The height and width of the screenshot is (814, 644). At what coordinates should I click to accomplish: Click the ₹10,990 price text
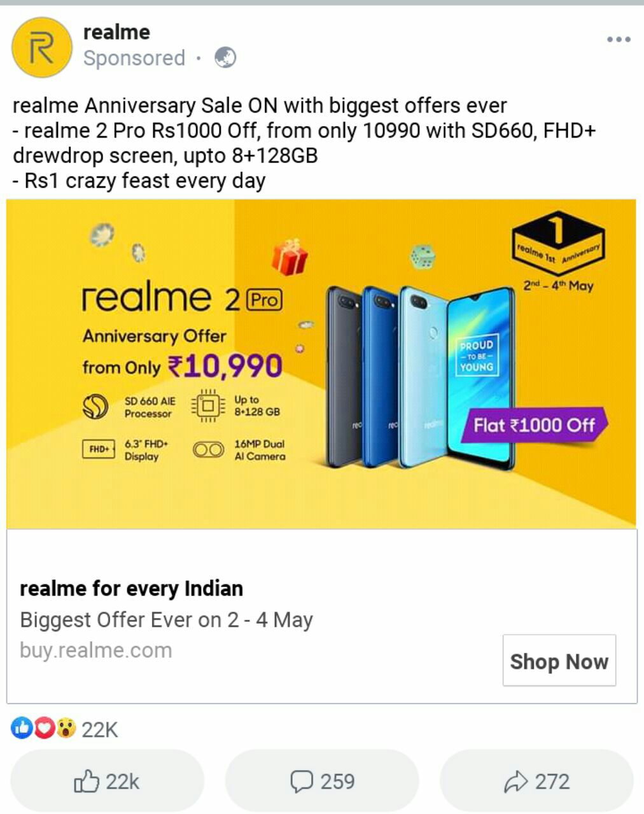pos(225,366)
